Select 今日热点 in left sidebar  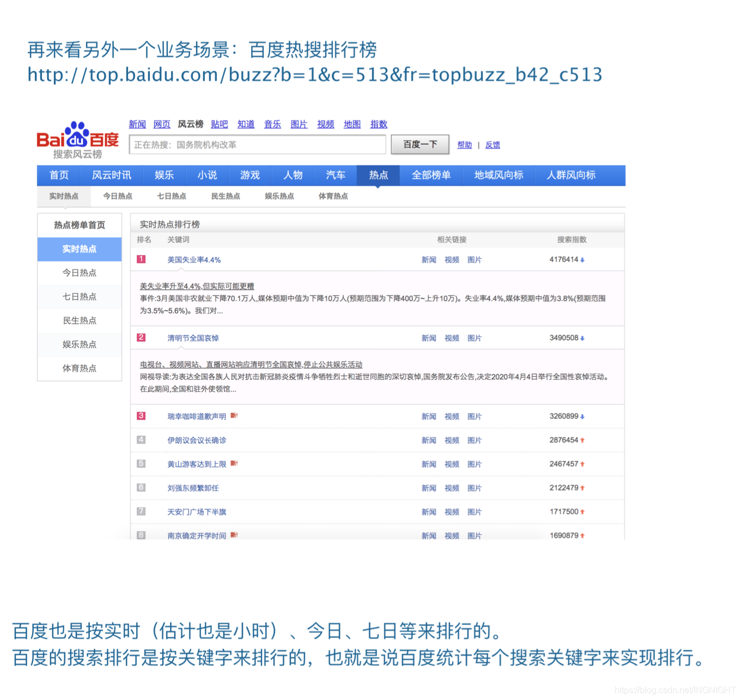pos(80,273)
